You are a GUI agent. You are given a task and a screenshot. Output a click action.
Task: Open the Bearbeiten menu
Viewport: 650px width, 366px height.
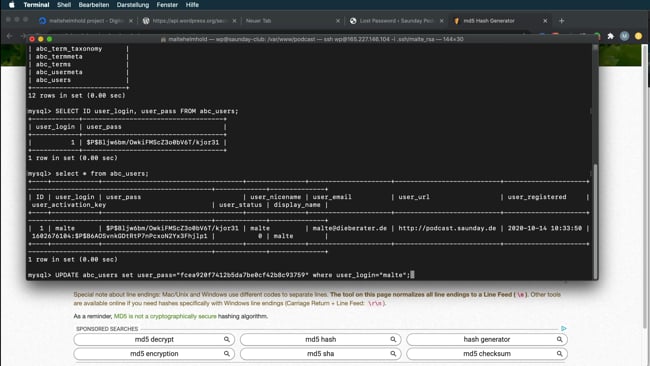click(94, 5)
